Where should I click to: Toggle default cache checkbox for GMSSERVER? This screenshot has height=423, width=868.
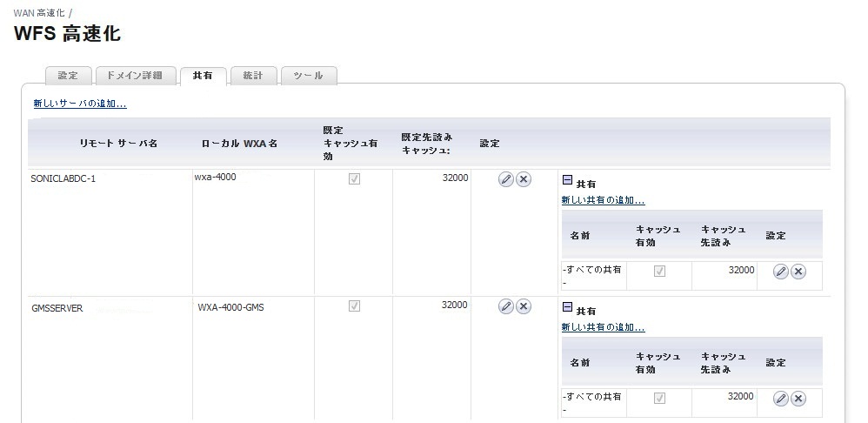[354, 305]
